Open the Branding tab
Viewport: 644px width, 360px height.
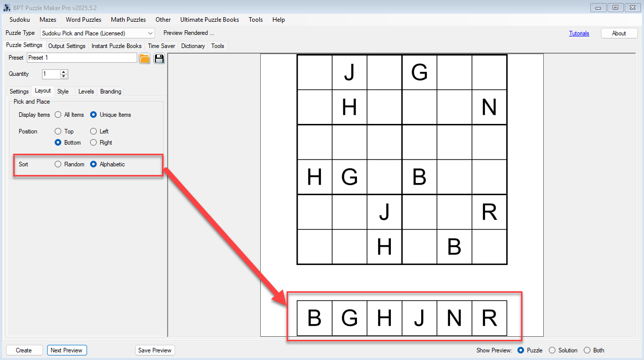[x=110, y=91]
